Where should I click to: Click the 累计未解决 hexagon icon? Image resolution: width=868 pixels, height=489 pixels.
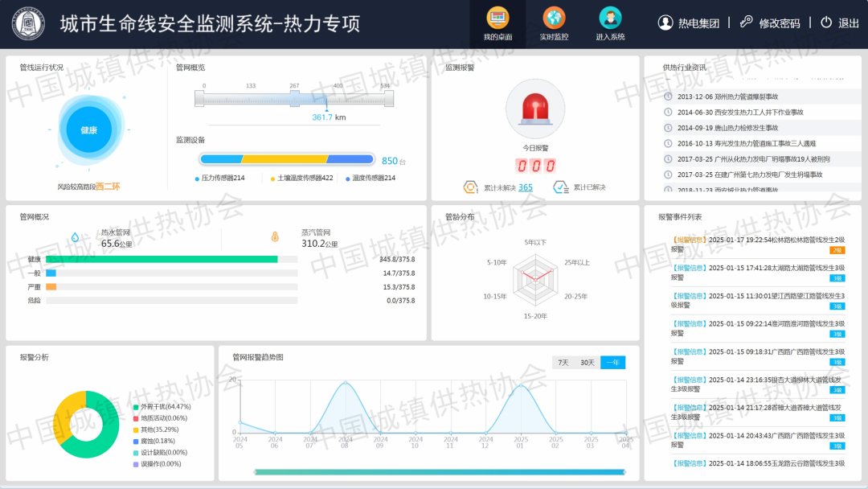471,187
